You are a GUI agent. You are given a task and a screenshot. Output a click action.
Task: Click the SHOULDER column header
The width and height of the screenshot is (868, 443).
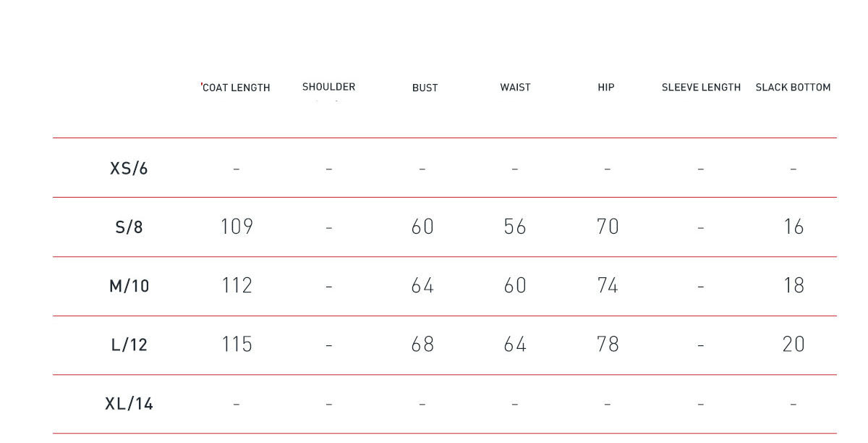(x=328, y=87)
